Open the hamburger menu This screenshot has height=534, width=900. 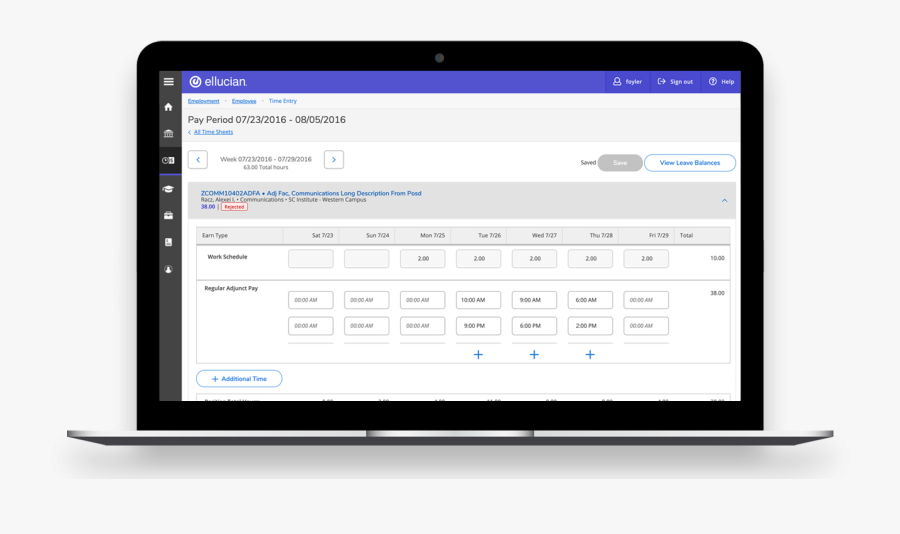coord(168,81)
